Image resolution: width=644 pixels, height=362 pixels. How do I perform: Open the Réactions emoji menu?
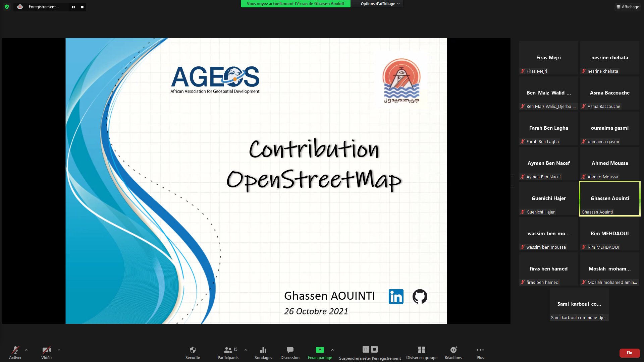[453, 353]
